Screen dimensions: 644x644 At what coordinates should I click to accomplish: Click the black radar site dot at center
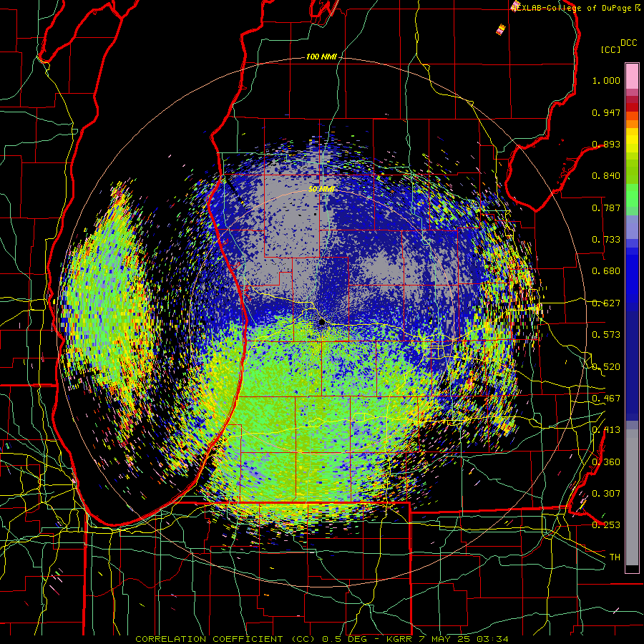click(322, 323)
